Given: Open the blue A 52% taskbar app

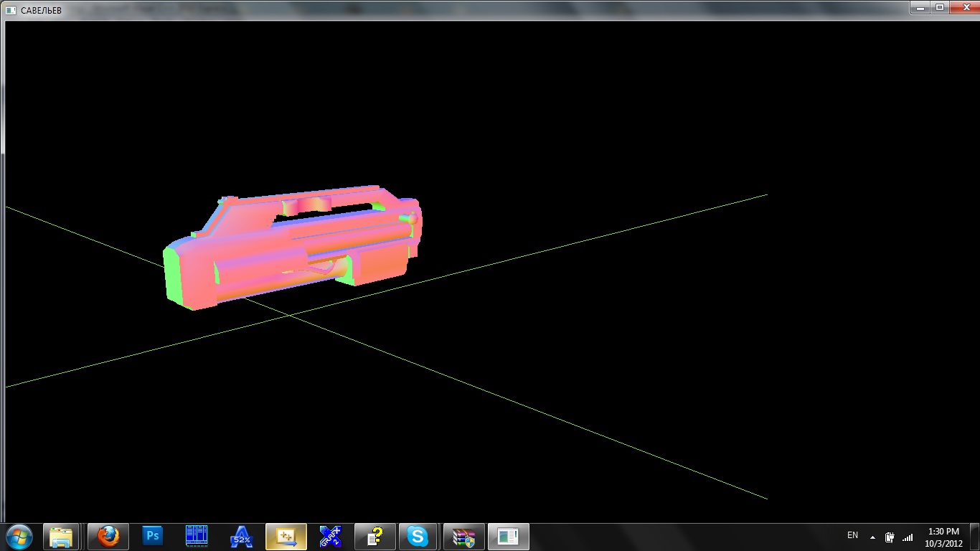Looking at the screenshot, I should tap(241, 537).
